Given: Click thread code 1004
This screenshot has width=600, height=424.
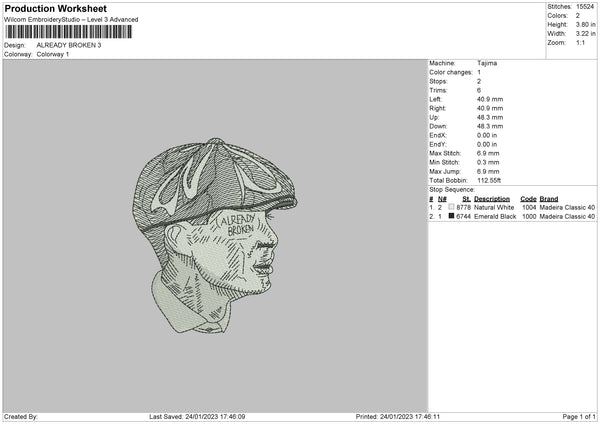Looking at the screenshot, I should point(529,207).
